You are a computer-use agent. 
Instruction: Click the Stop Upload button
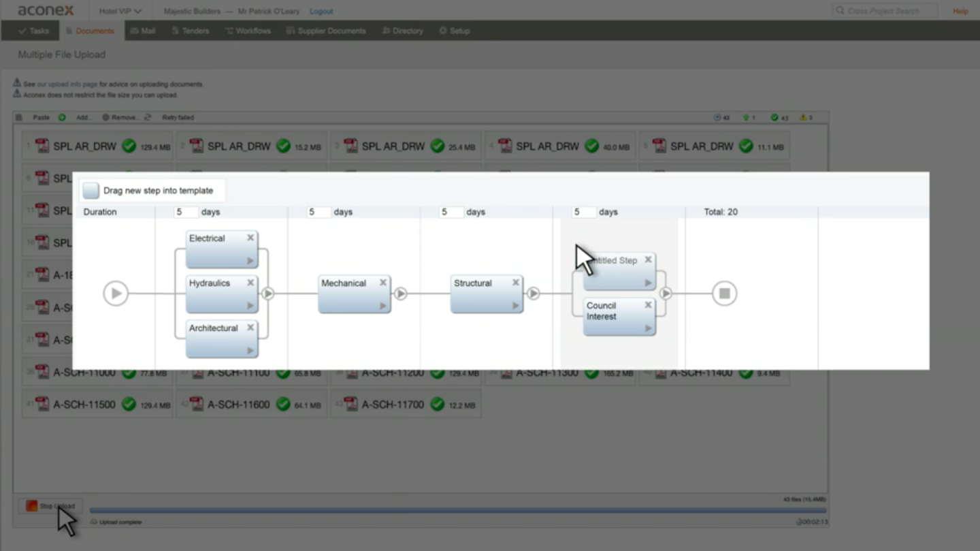[50, 506]
